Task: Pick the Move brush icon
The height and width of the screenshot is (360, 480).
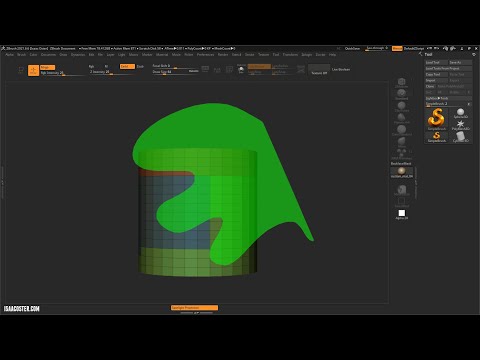Action: coord(401,143)
